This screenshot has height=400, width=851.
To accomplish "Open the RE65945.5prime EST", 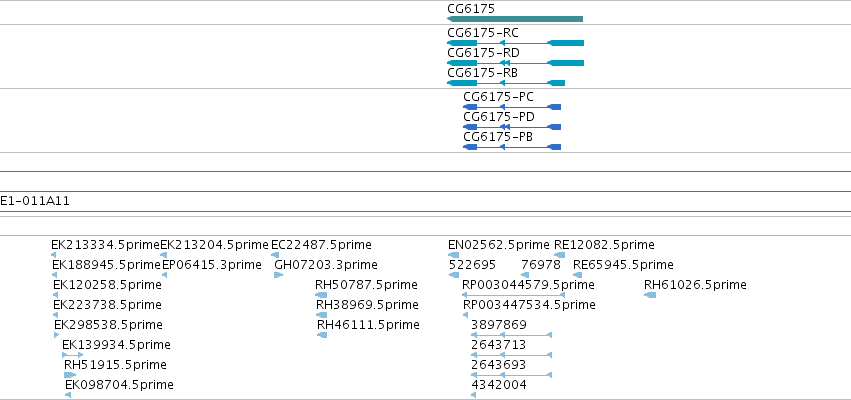I will coord(623,265).
